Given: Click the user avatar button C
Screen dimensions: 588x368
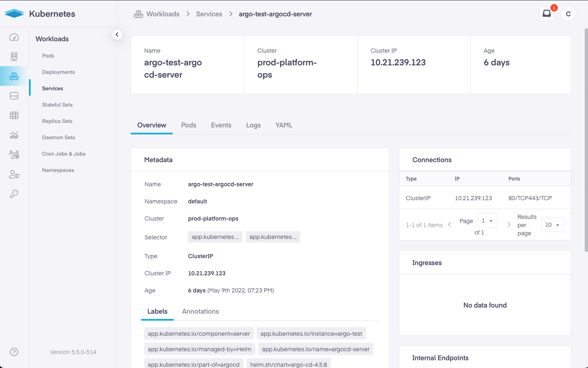Looking at the screenshot, I should (x=568, y=13).
